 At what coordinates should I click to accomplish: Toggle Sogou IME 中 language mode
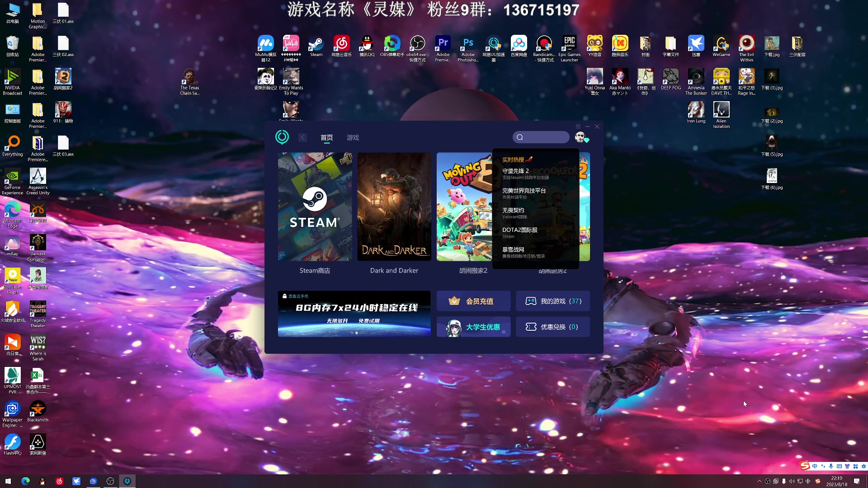815,466
